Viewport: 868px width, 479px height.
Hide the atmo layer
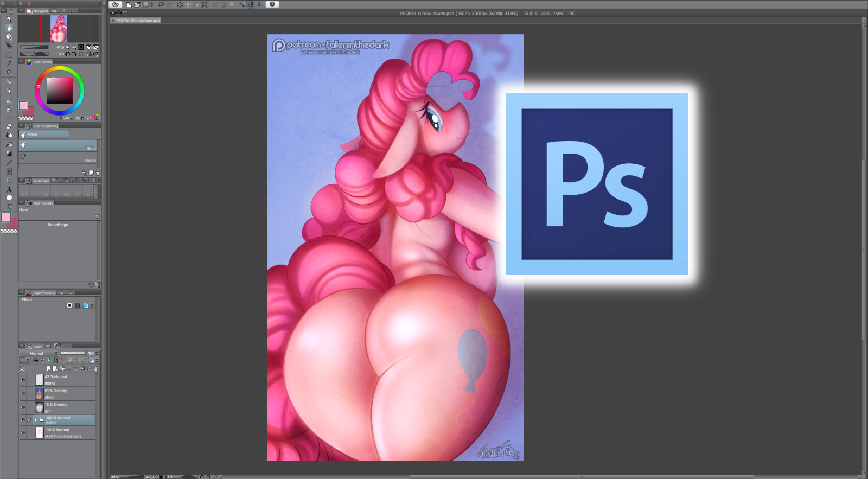tap(23, 394)
